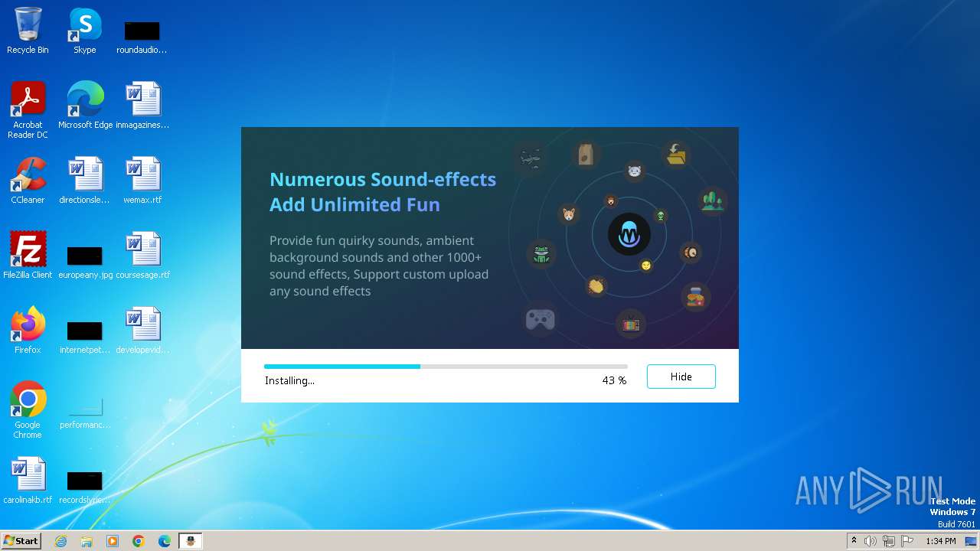The image size is (980, 551).
Task: Click the clapping hands sound-effect icon
Action: (x=596, y=286)
